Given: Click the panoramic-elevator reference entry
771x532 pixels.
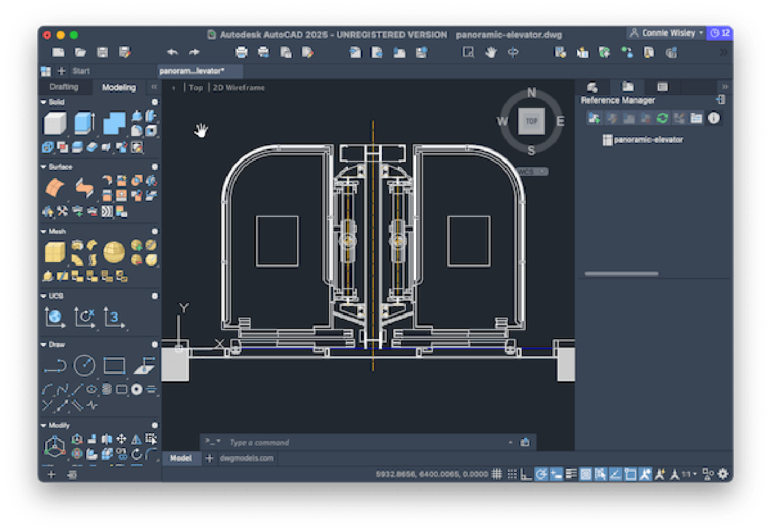Looking at the screenshot, I should [x=649, y=139].
